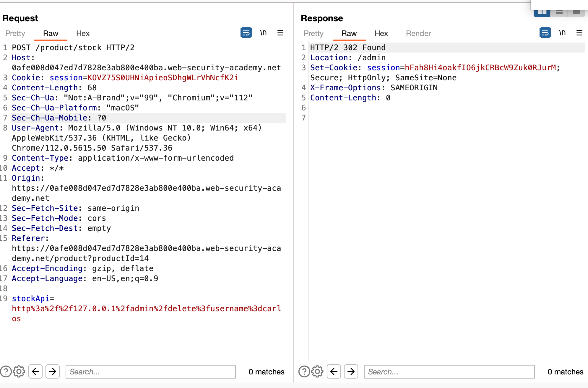Toggle word wrap in Response pane
588x388 pixels.
545,32
